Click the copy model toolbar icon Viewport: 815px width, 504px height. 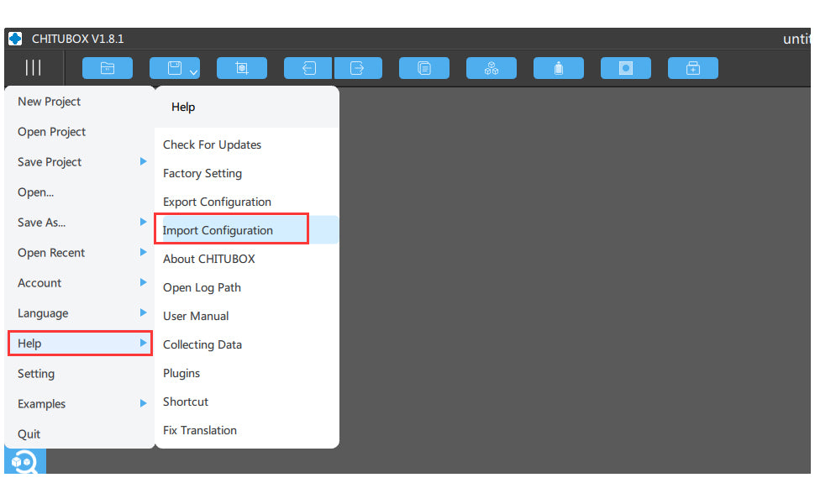pyautogui.click(x=424, y=68)
